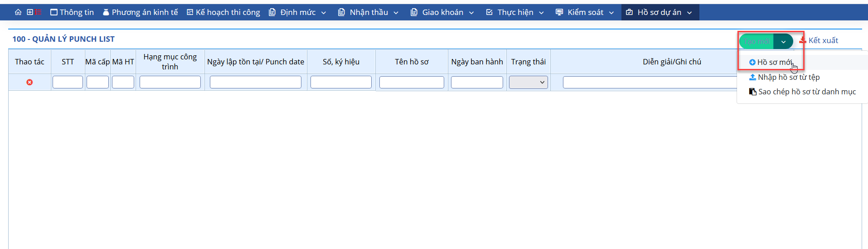Choose Nhập hồ sơ từ tệp

784,77
